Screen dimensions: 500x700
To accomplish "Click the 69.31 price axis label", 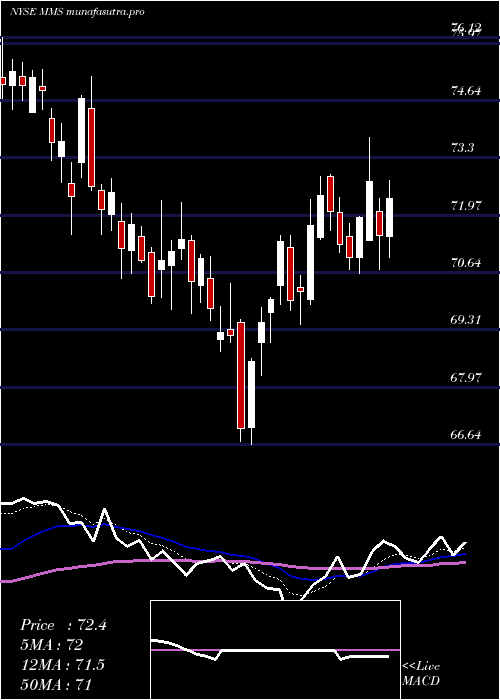I will (466, 320).
